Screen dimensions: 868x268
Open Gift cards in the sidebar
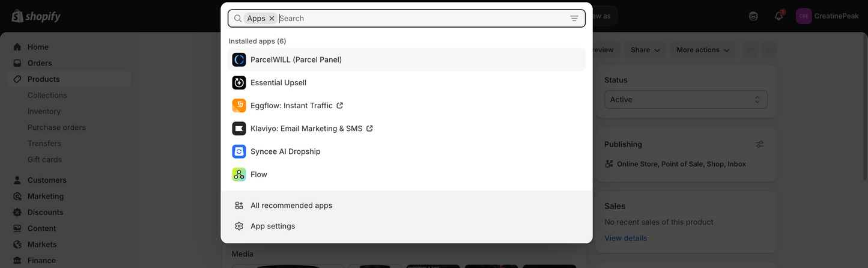44,159
